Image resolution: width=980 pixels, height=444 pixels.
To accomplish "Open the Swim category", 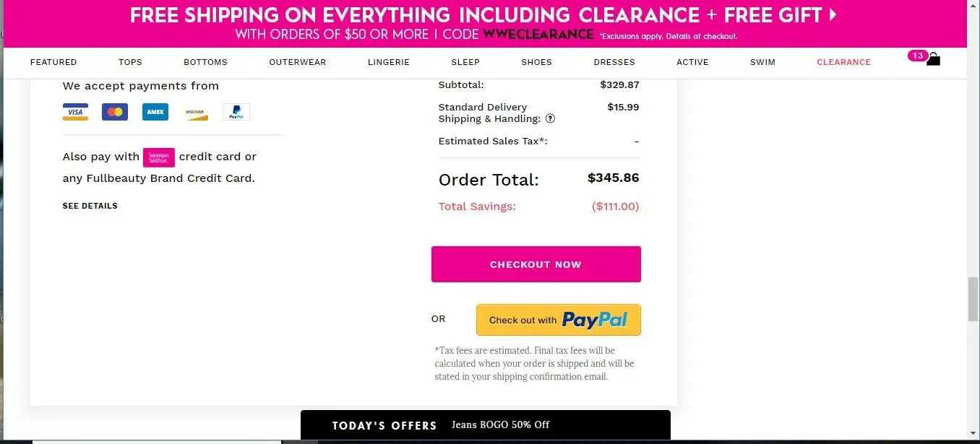I will pos(762,62).
